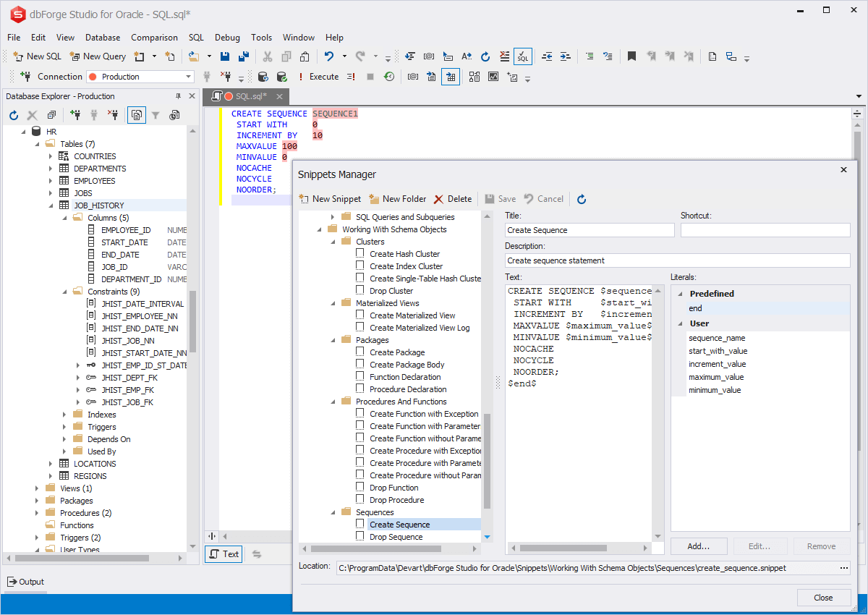Tick the Create Package checkbox
Screen dimensions: 868x615
coord(360,352)
